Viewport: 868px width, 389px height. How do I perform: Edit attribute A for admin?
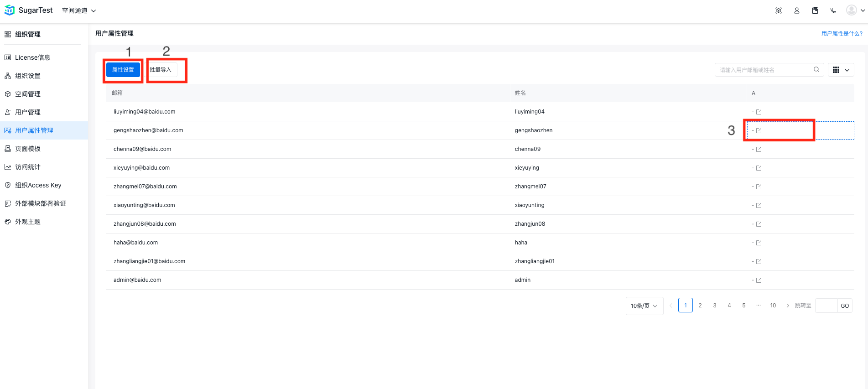click(x=759, y=280)
